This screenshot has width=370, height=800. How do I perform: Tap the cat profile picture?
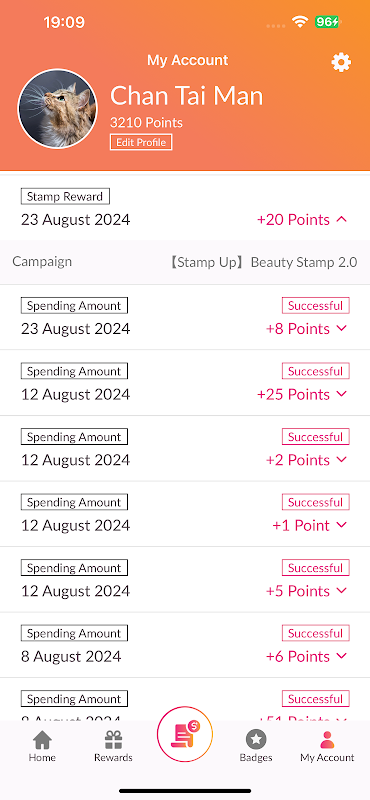(x=57, y=109)
